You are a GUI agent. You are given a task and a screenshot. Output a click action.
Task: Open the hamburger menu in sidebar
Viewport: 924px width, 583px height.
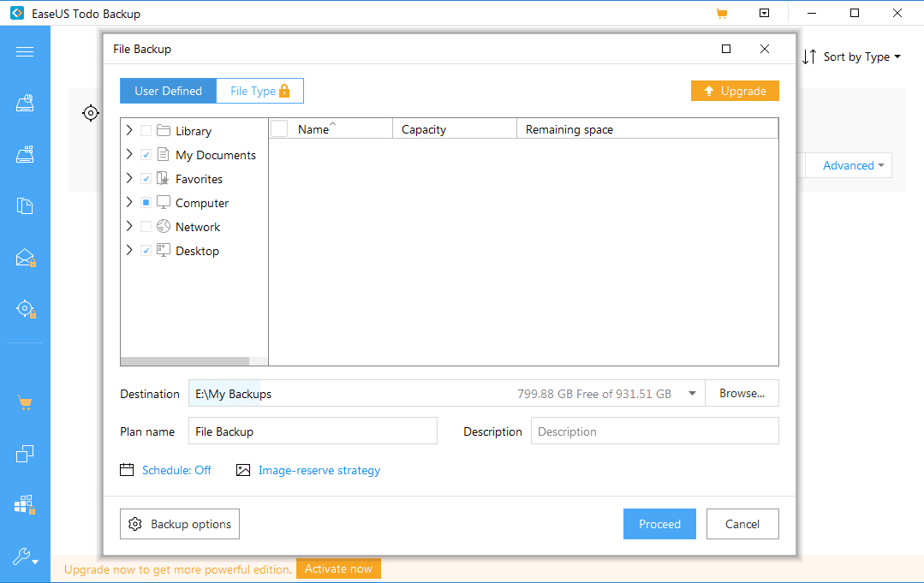(x=25, y=52)
